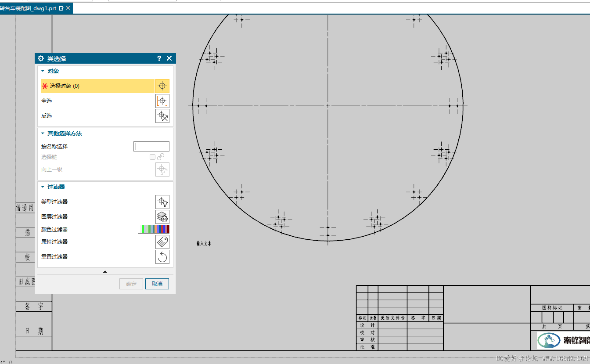Click the Invert Selection (反选) icon
Viewport: 590px width, 364px height.
point(162,116)
